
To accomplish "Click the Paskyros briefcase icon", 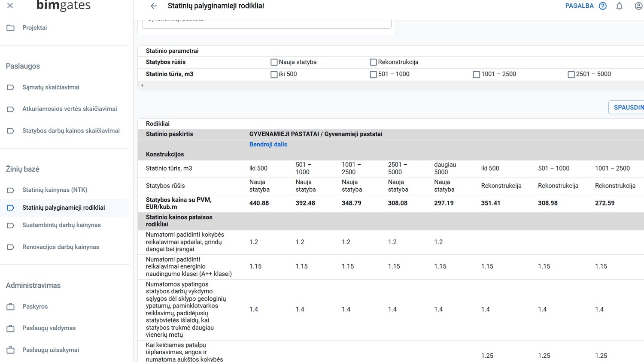I will [x=11, y=307].
